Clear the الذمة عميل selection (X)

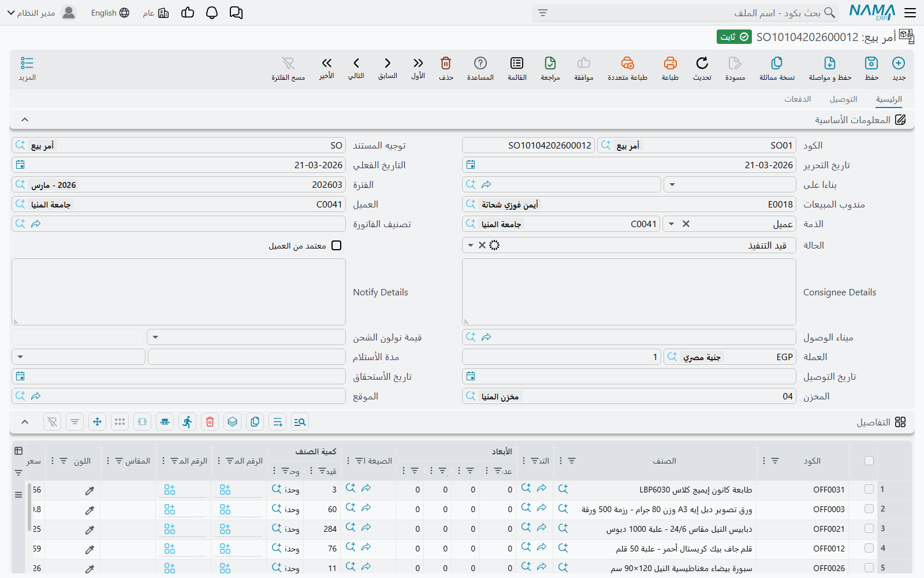tap(686, 224)
